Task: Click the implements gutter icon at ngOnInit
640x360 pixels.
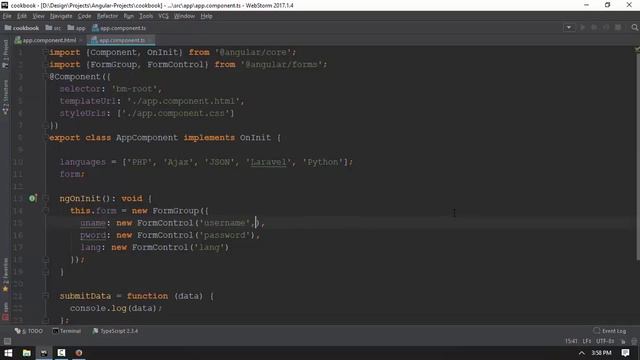Action: (32, 198)
